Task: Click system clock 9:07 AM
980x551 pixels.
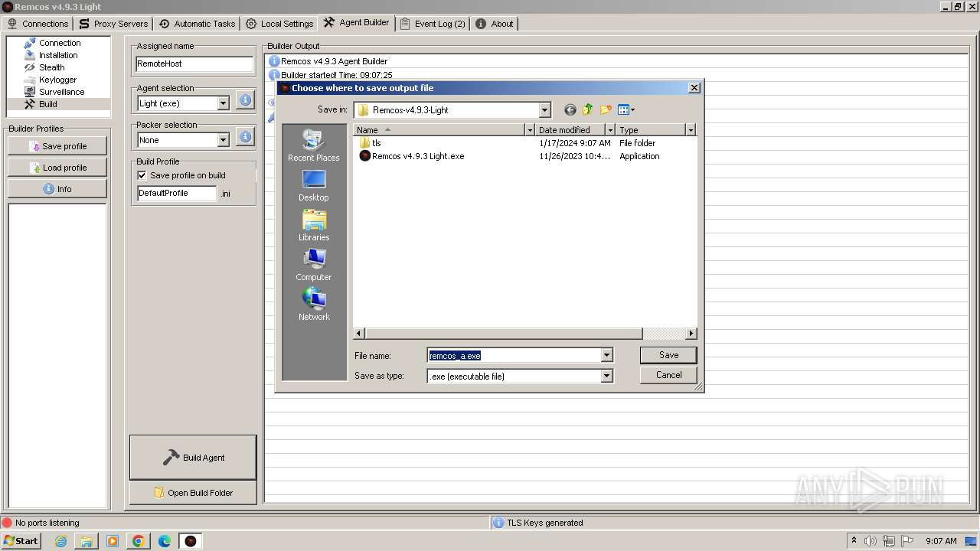Action: tap(941, 541)
